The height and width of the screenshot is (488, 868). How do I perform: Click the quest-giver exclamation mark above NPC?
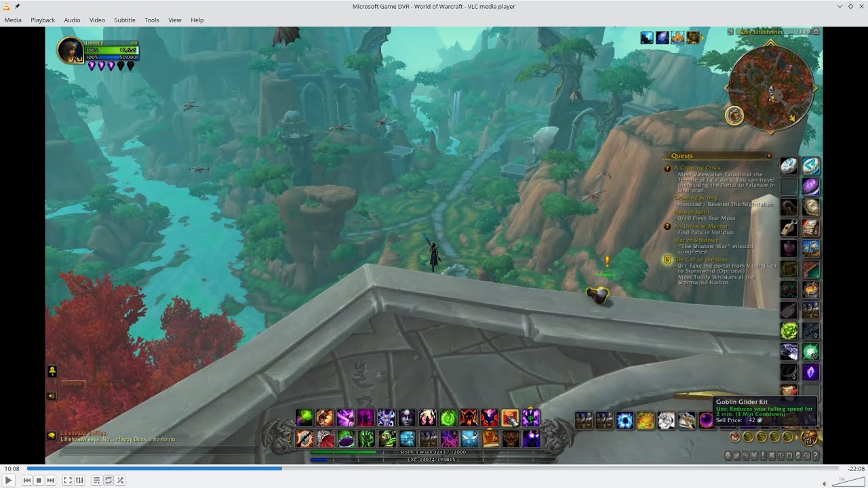point(606,261)
